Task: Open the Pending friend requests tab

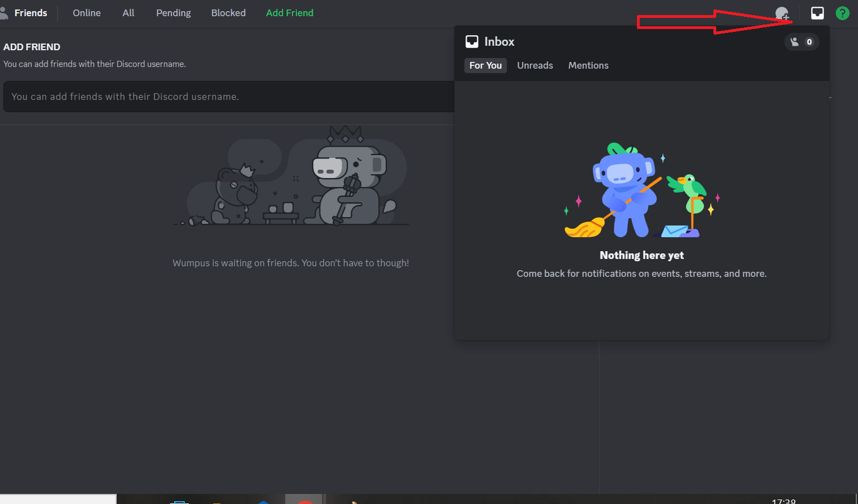Action: point(174,13)
